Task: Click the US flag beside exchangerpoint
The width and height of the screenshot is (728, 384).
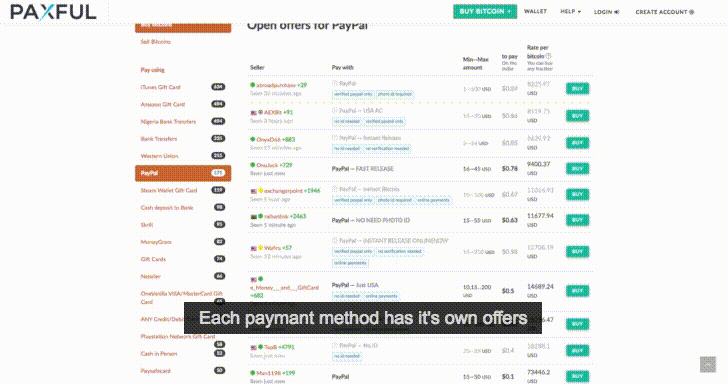Action: tap(254, 191)
